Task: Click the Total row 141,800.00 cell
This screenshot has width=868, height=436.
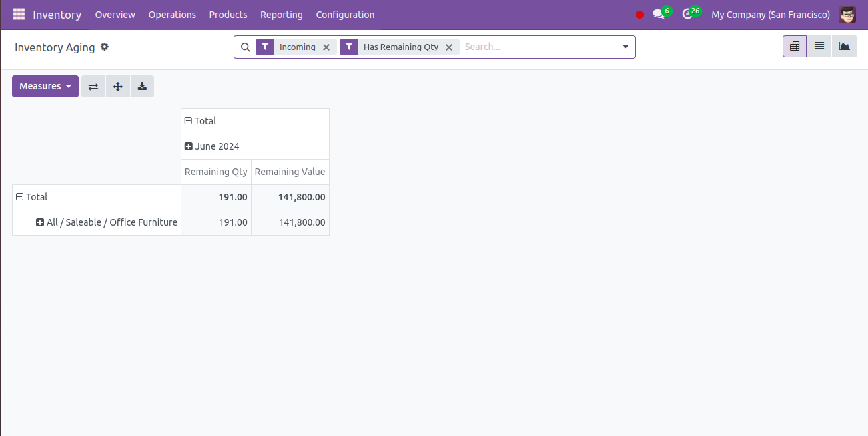Action: click(x=290, y=197)
